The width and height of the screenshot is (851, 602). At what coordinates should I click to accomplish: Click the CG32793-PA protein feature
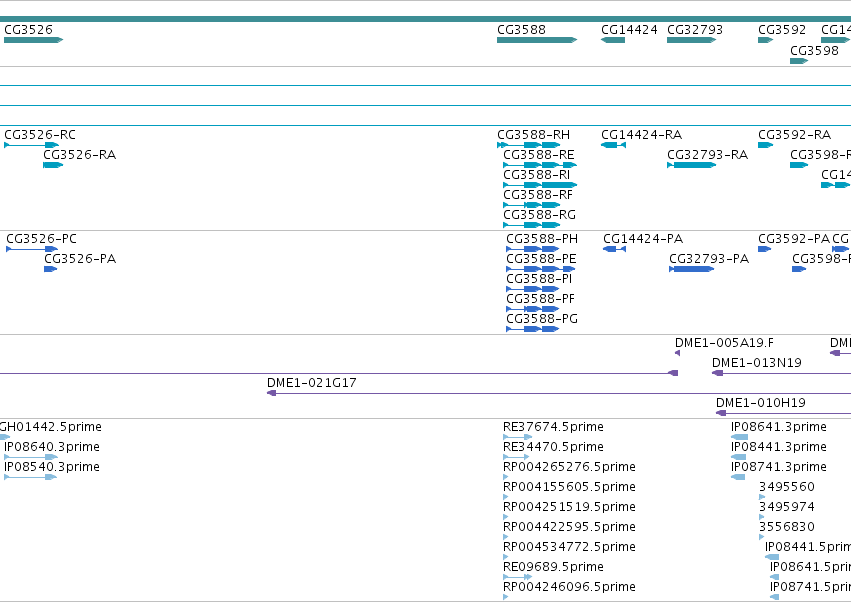point(691,269)
